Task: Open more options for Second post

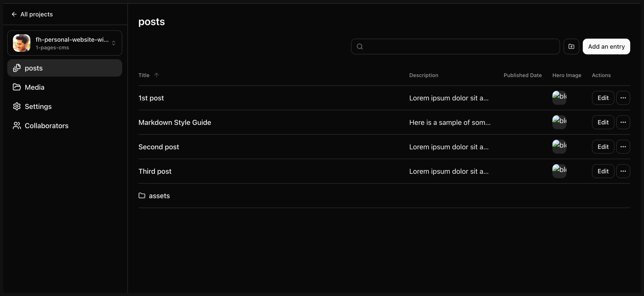Action: (623, 147)
